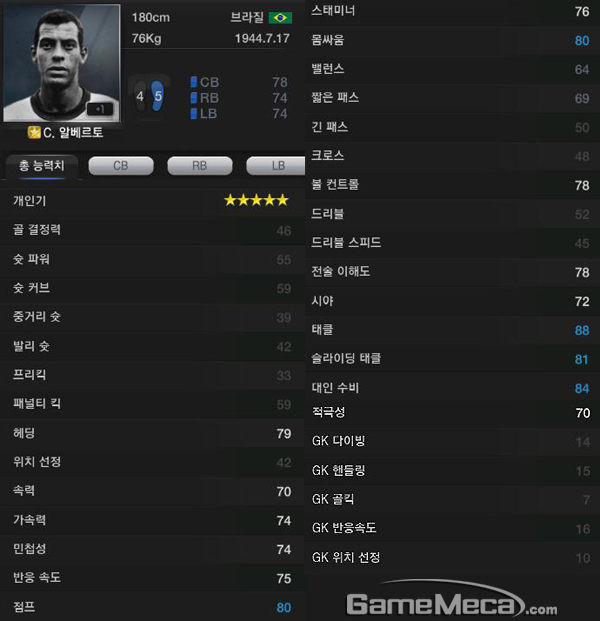Click the left foot rating 4 icon
This screenshot has height=621, width=600.
140,96
